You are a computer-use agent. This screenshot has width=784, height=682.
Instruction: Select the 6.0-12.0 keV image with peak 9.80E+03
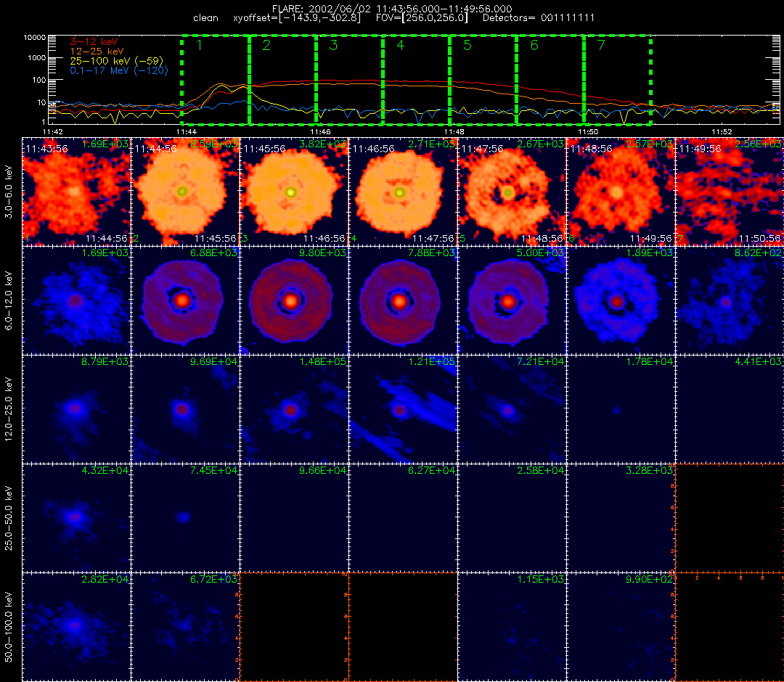(x=295, y=301)
